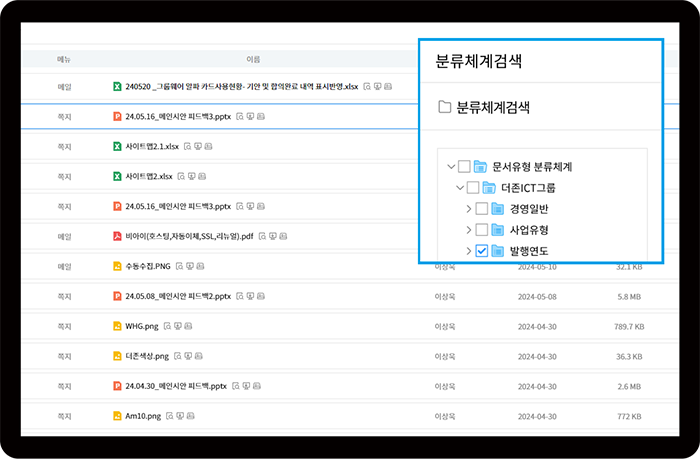This screenshot has height=459, width=700.
Task: Preview the 비아이(호스팅,자동이체,SSL,리뉴얼).pdf via magnifier icon
Action: click(x=262, y=236)
